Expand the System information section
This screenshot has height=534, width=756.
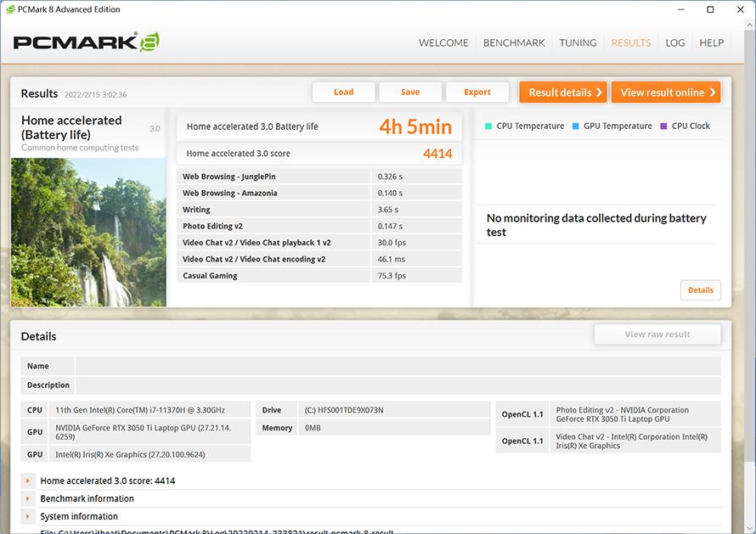(28, 517)
